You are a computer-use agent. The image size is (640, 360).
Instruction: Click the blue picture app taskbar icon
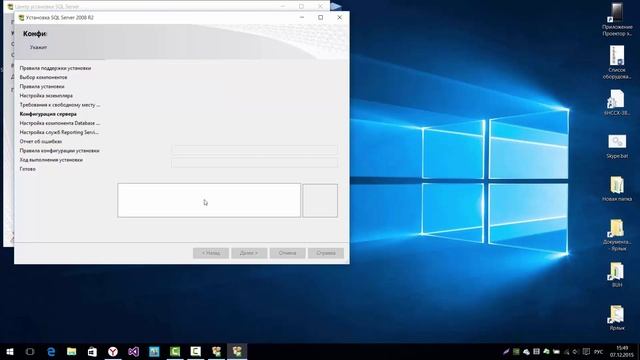point(154,351)
